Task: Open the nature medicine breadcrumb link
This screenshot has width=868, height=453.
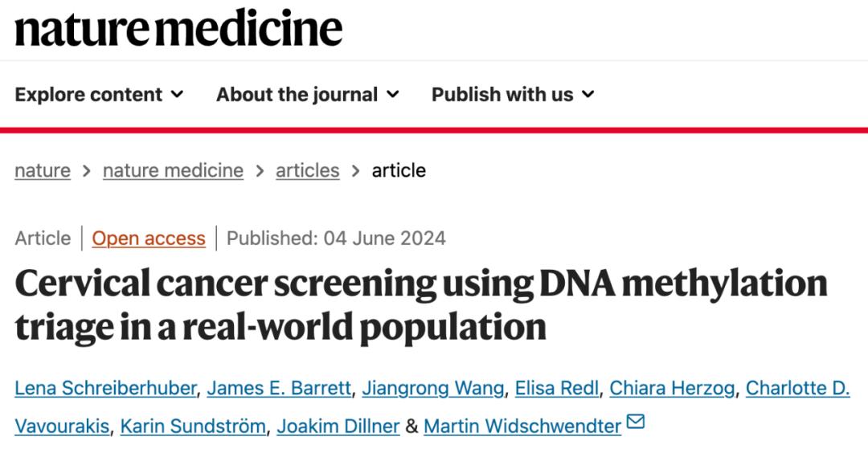Action: coord(173,170)
